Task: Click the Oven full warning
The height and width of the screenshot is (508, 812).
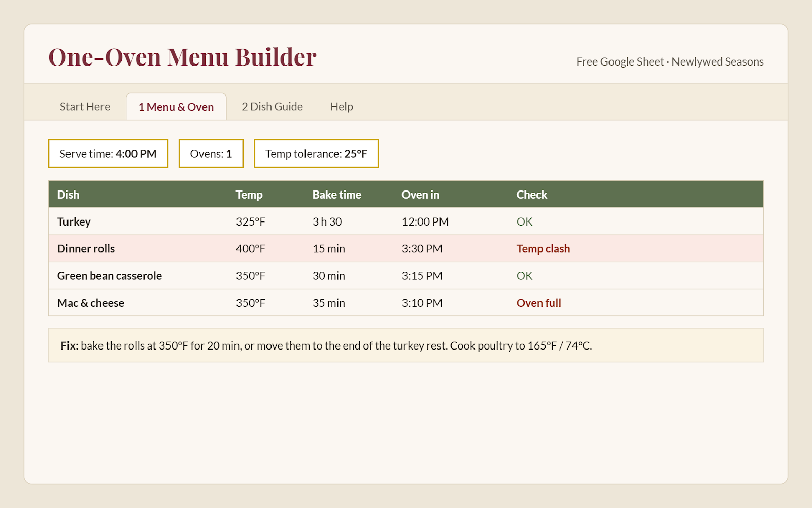Action: click(539, 303)
